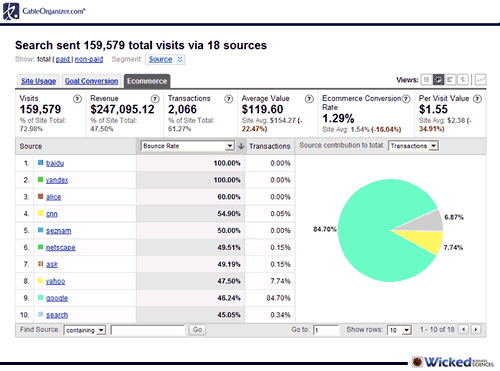Open the contribution-to-total Transactions dropdown
Image resolution: width=500 pixels, height=371 pixels.
tap(413, 146)
